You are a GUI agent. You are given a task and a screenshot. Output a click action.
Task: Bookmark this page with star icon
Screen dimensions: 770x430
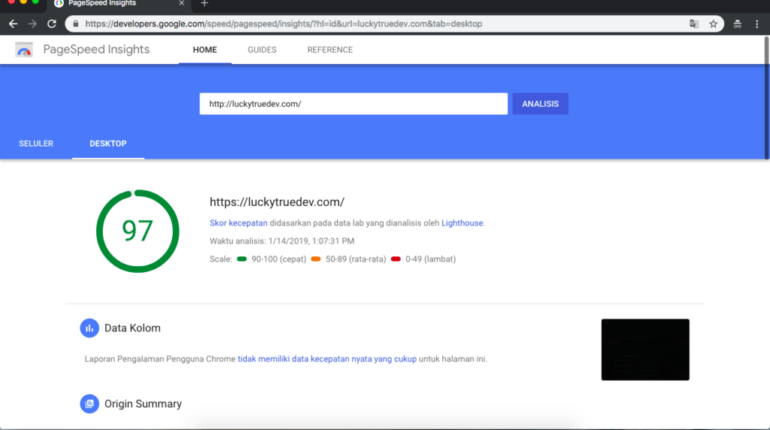pos(713,23)
